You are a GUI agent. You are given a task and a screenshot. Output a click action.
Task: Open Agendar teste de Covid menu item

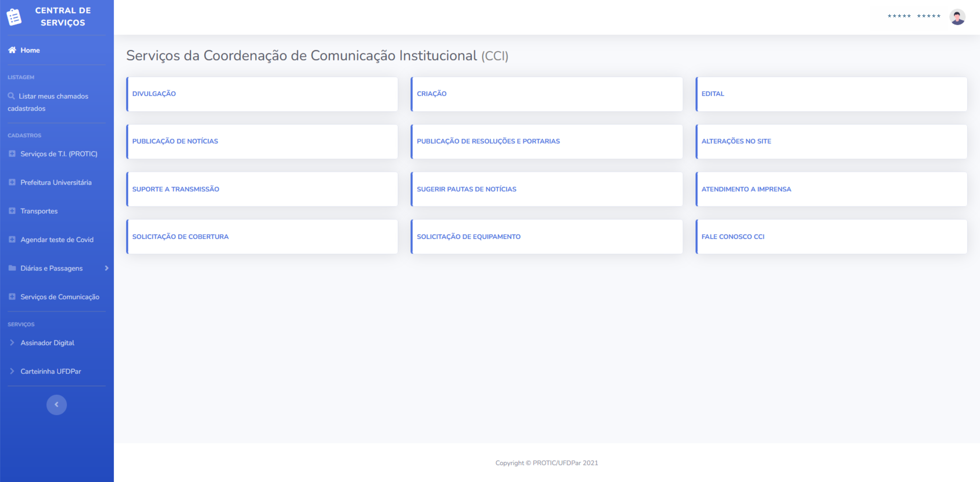pos(57,240)
